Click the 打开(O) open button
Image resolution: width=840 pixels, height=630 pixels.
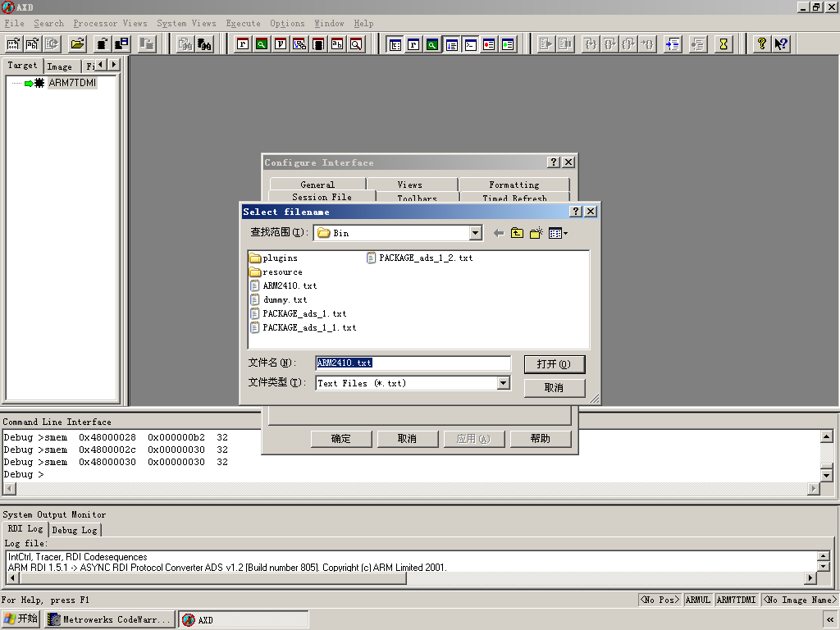click(555, 364)
